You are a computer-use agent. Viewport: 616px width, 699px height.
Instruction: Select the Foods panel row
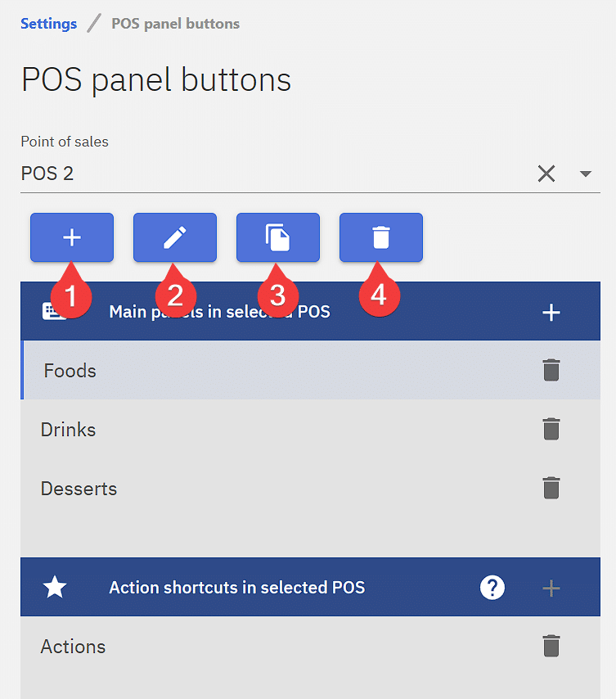click(x=245, y=370)
